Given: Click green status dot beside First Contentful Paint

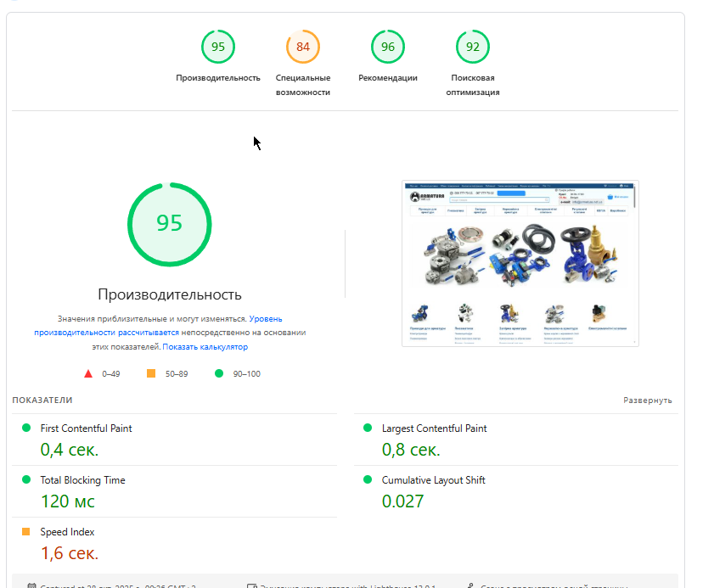Looking at the screenshot, I should pyautogui.click(x=26, y=428).
